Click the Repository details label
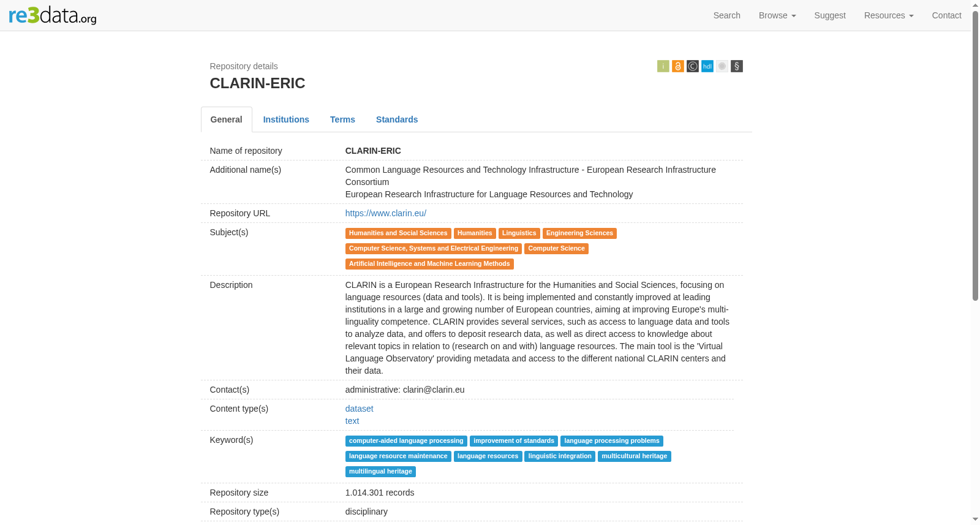 coord(244,66)
